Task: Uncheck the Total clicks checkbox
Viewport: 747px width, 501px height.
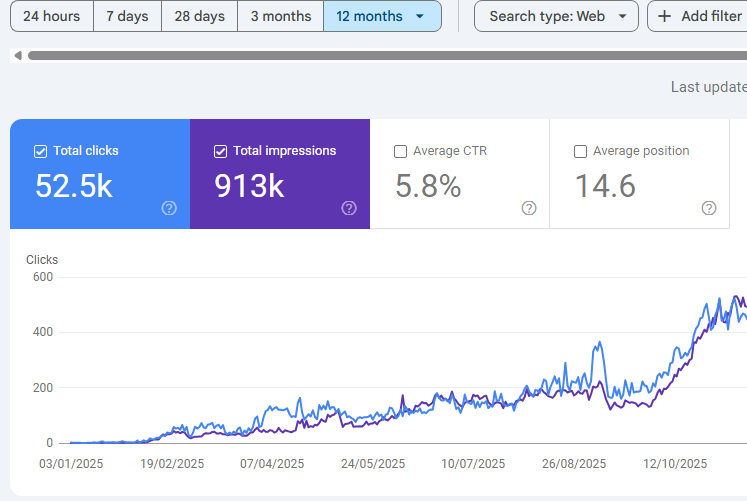Action: pyautogui.click(x=41, y=151)
